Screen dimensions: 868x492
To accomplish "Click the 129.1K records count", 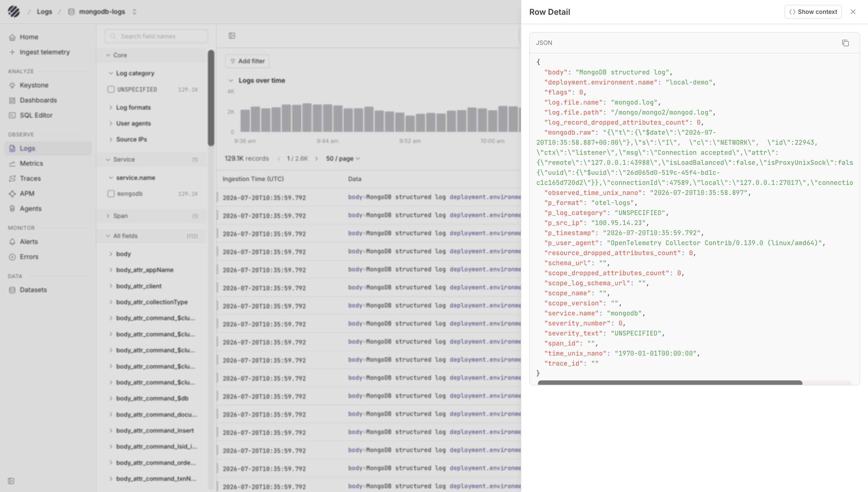I will [x=247, y=159].
